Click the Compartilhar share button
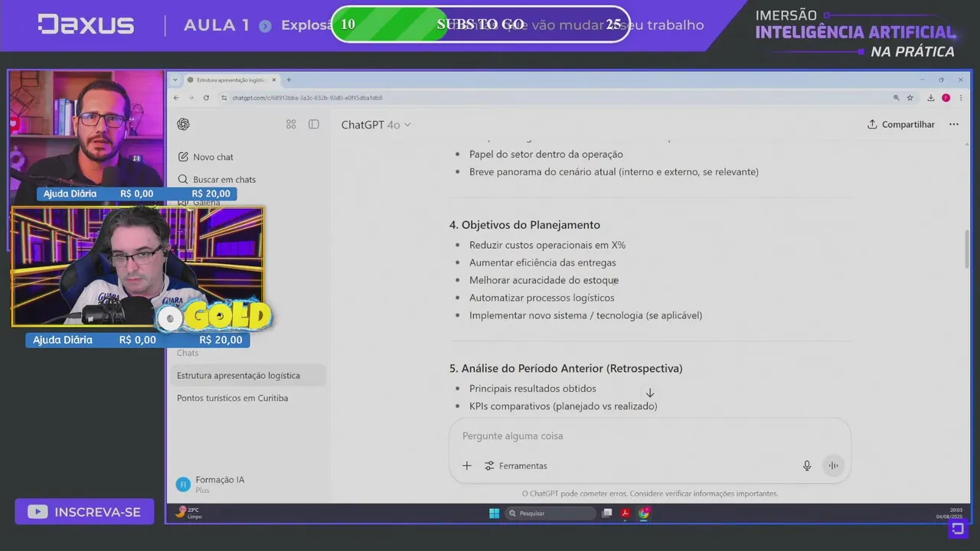 (901, 124)
